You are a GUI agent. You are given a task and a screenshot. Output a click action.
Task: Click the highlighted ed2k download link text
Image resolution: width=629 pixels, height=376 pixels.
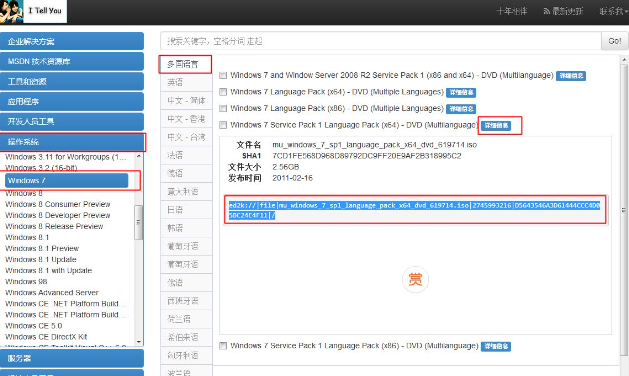pos(414,210)
